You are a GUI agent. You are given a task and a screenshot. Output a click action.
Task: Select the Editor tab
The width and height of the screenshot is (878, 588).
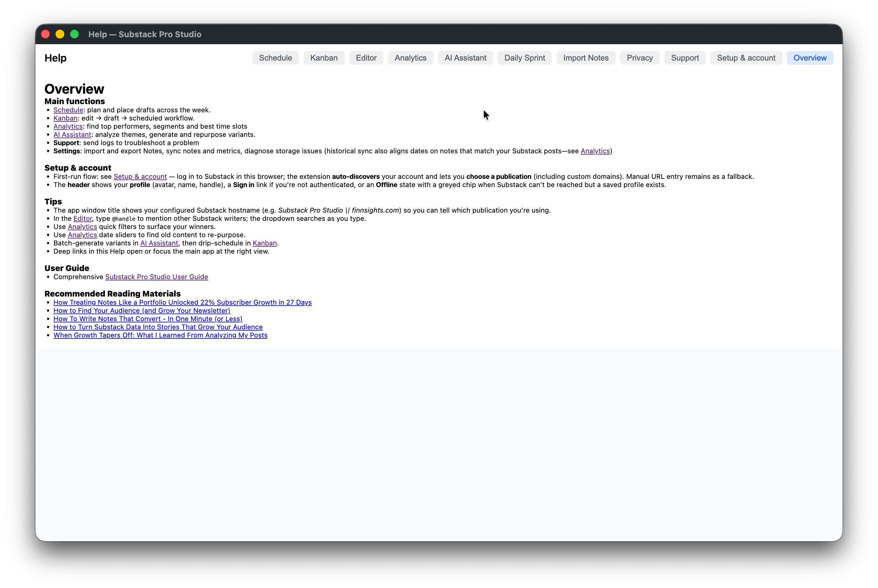(366, 58)
